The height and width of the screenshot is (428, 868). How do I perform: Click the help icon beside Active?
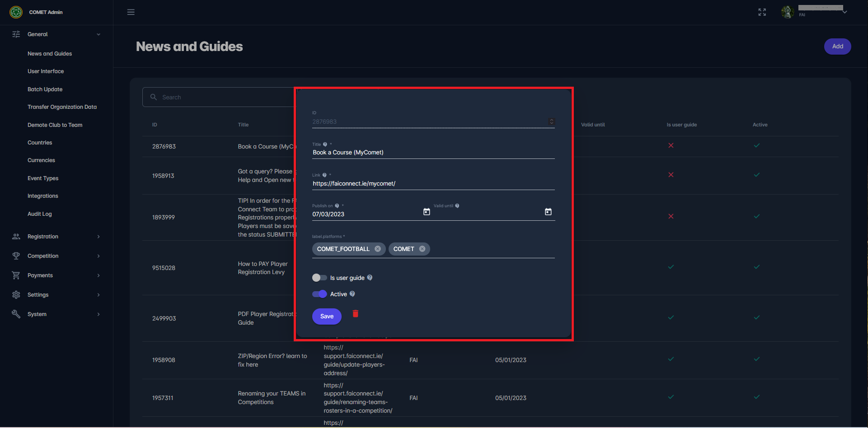tap(352, 294)
